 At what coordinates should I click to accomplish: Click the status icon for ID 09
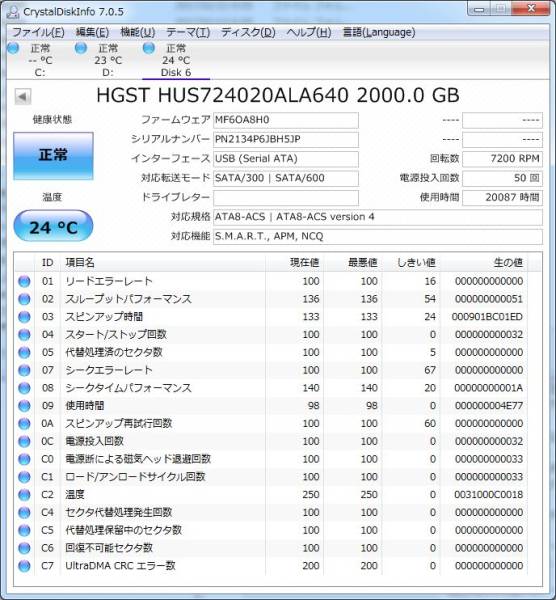(24, 406)
